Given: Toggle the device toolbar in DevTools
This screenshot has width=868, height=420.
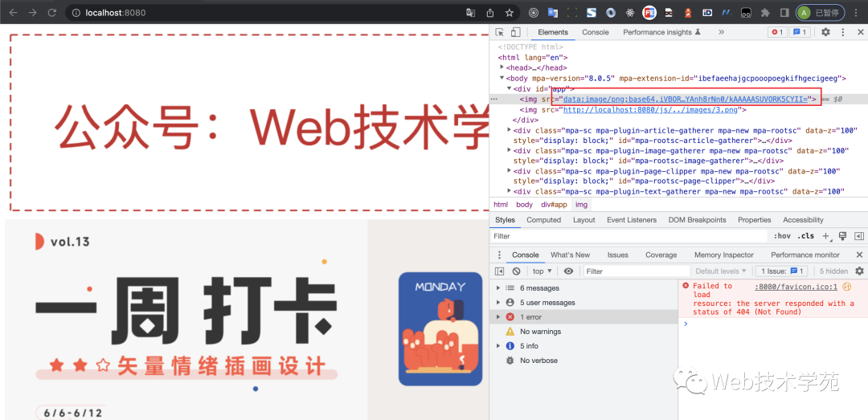Looking at the screenshot, I should (515, 32).
